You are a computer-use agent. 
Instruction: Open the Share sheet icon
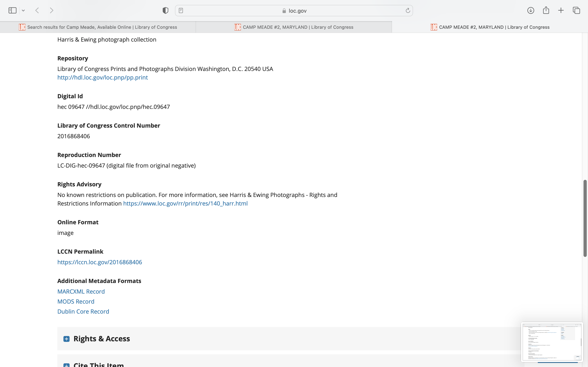point(546,10)
